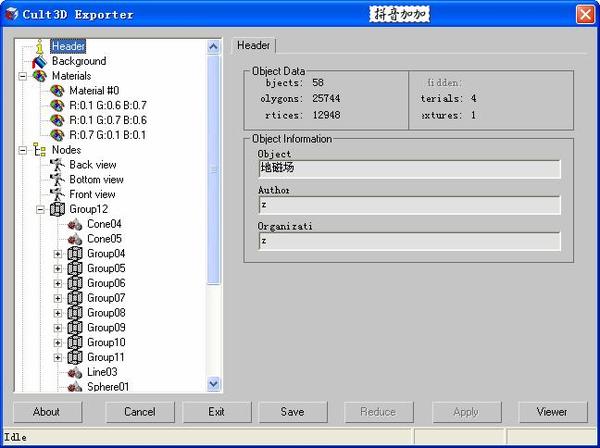The height and width of the screenshot is (448, 600).
Task: Click the Sphere01 mesh icon
Action: (75, 387)
